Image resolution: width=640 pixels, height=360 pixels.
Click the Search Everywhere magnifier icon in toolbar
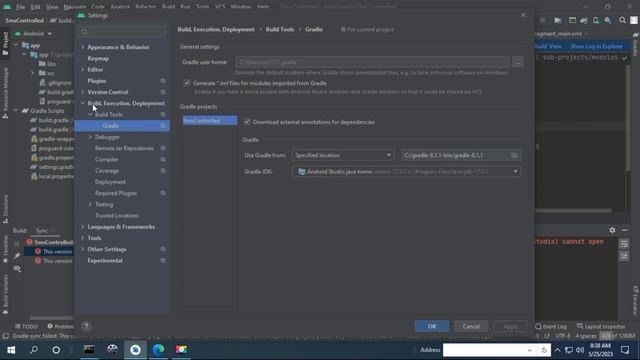622,20
